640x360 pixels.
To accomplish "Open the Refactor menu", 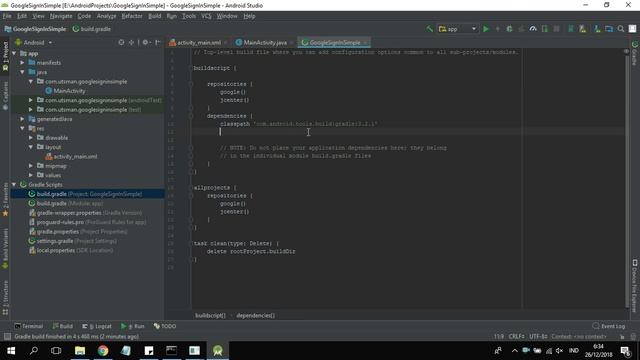I will (132, 16).
